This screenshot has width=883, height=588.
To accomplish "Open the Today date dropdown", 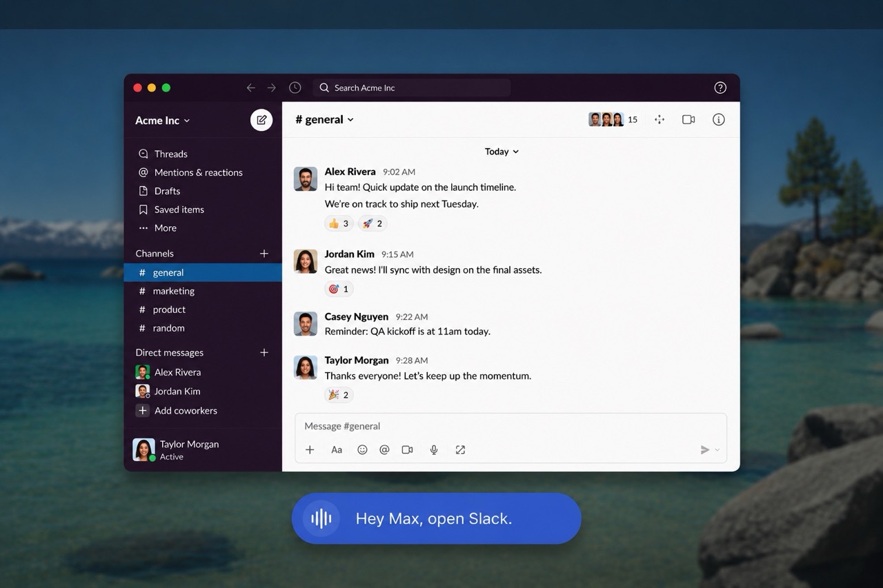I will coord(502,152).
